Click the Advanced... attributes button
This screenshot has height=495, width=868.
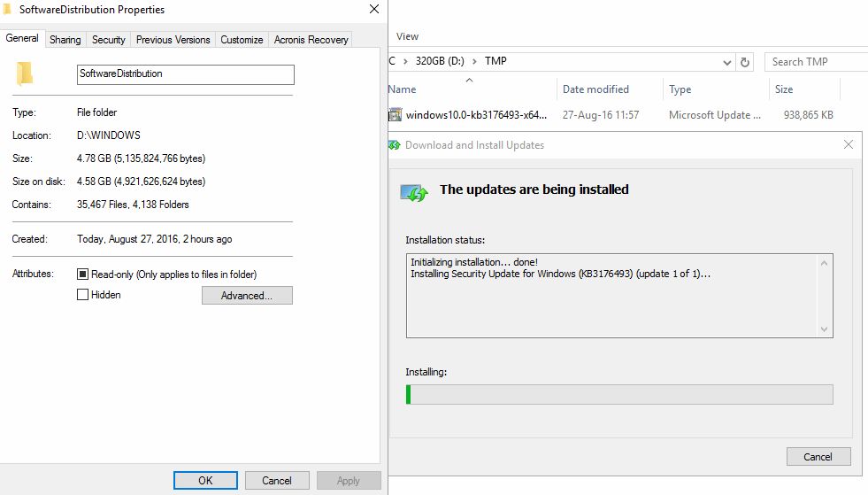tap(247, 296)
